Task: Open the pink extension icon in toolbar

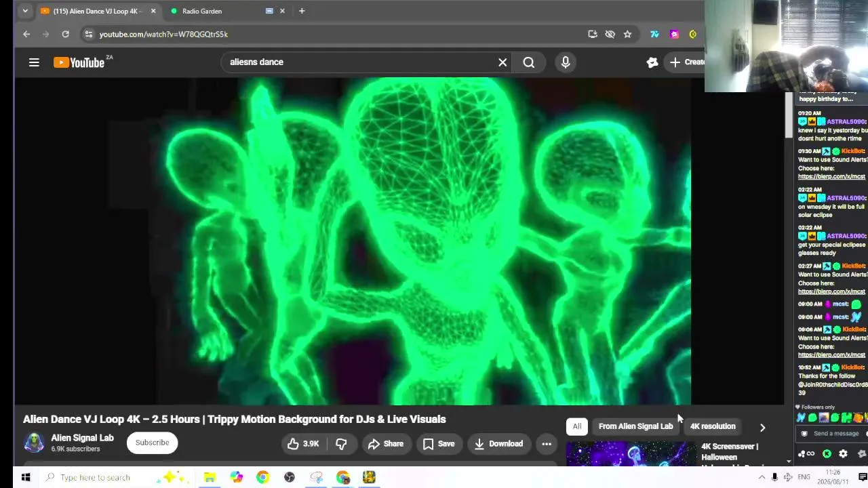Action: [674, 34]
